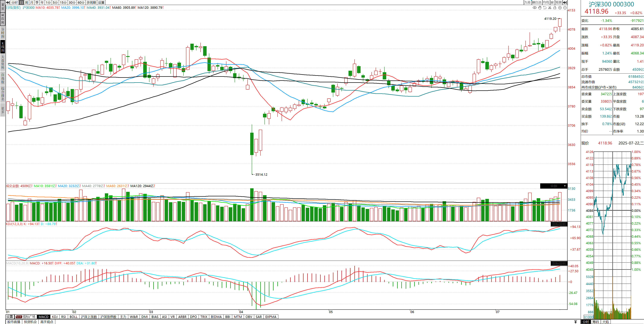The height and width of the screenshot is (324, 644).
Task: Click the scissors cut icon
Action: tap(550, 8)
